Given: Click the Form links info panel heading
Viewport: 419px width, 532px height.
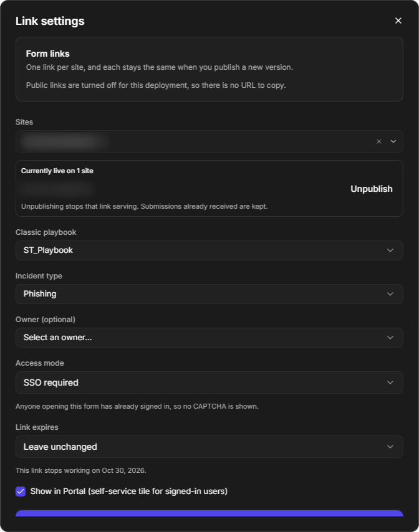Looking at the screenshot, I should pyautogui.click(x=47, y=54).
